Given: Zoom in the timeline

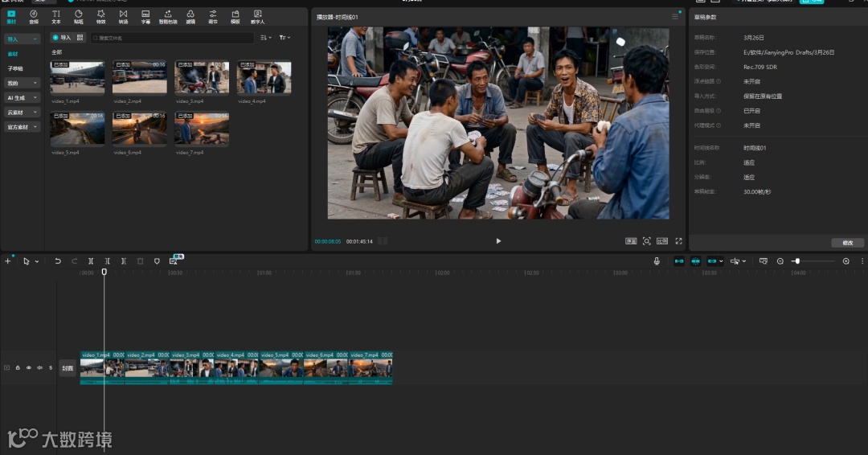Looking at the screenshot, I should click(845, 261).
